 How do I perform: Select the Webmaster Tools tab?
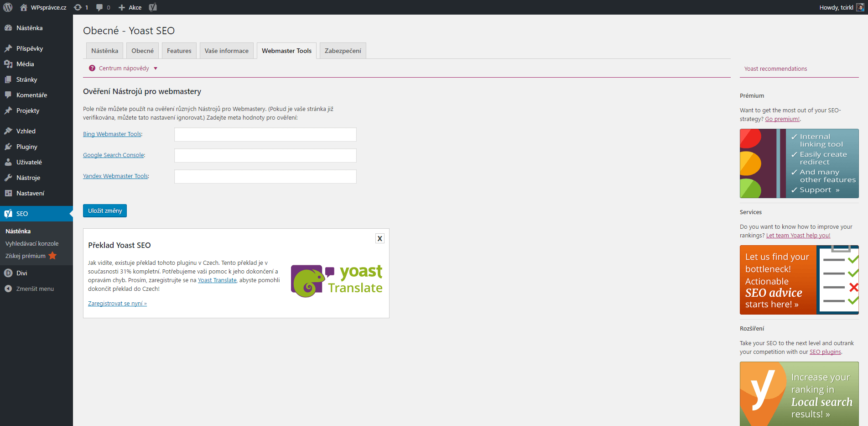coord(287,51)
